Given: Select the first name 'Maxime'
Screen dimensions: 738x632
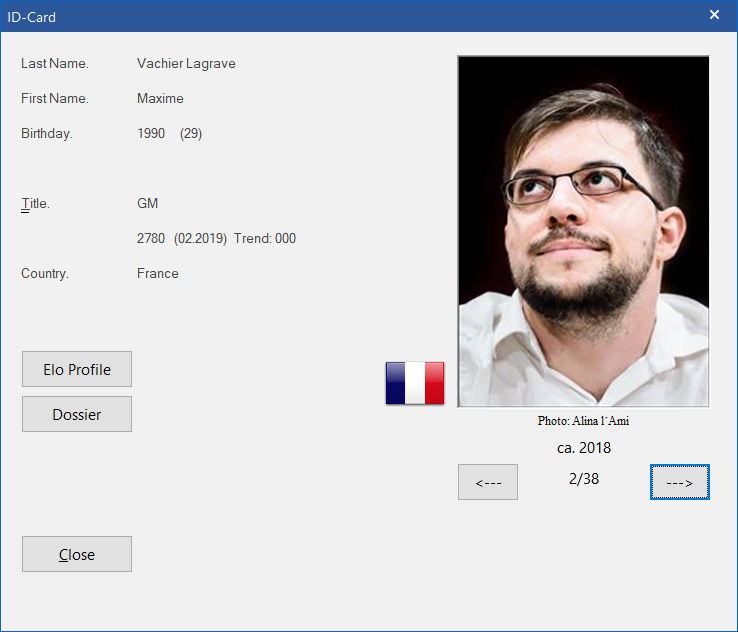Looking at the screenshot, I should 160,98.
